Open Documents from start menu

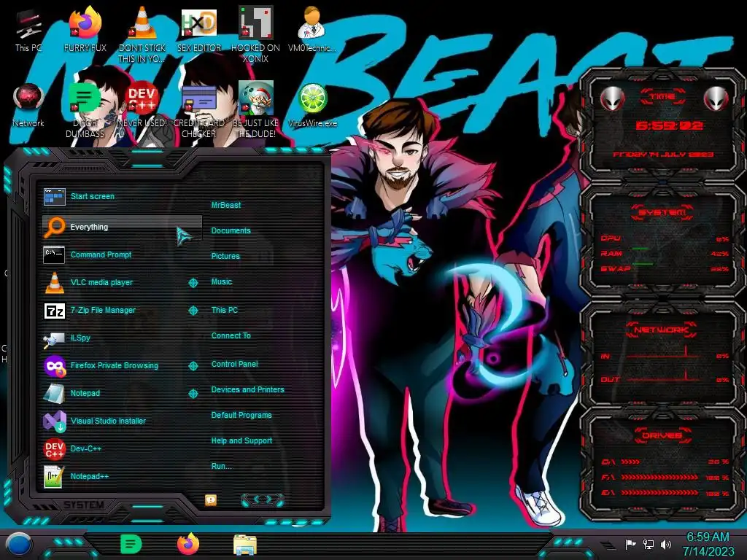[x=231, y=230]
